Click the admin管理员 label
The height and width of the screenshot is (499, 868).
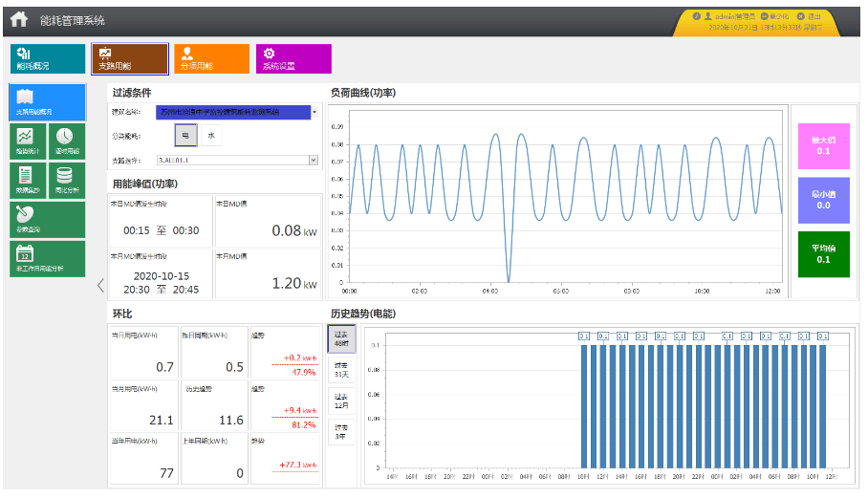[x=735, y=16]
